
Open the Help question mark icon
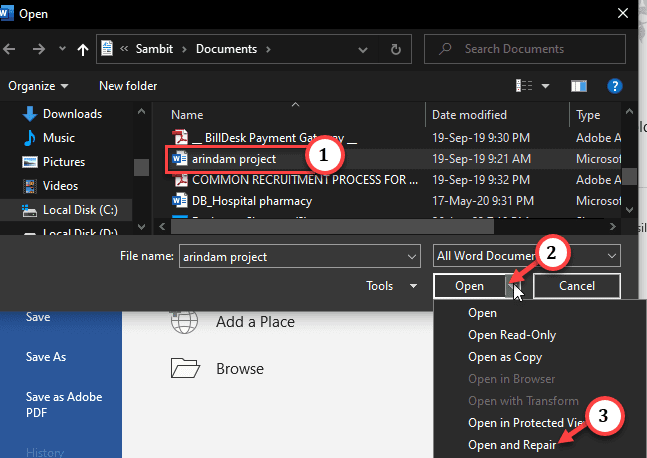(615, 86)
